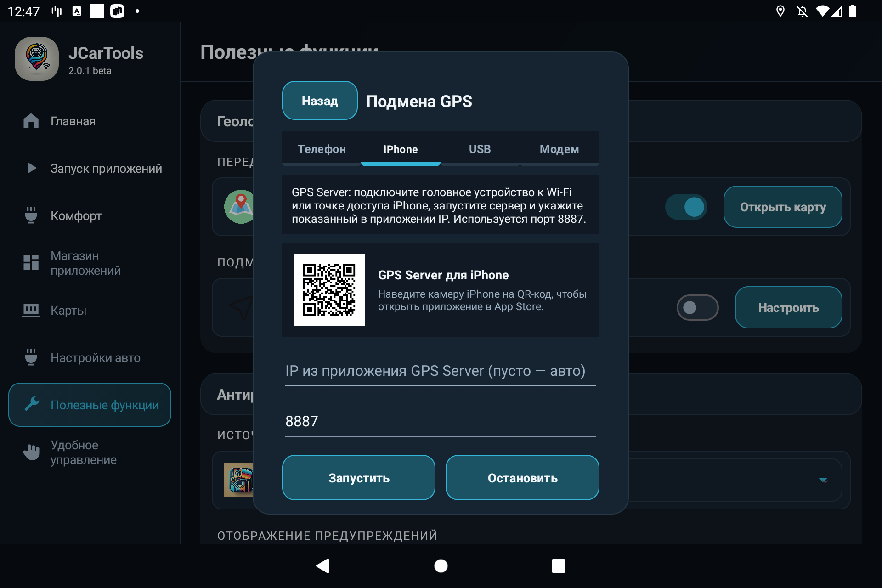882x588 pixels.
Task: Click the GPS Server для iPhone heading
Action: (x=443, y=275)
